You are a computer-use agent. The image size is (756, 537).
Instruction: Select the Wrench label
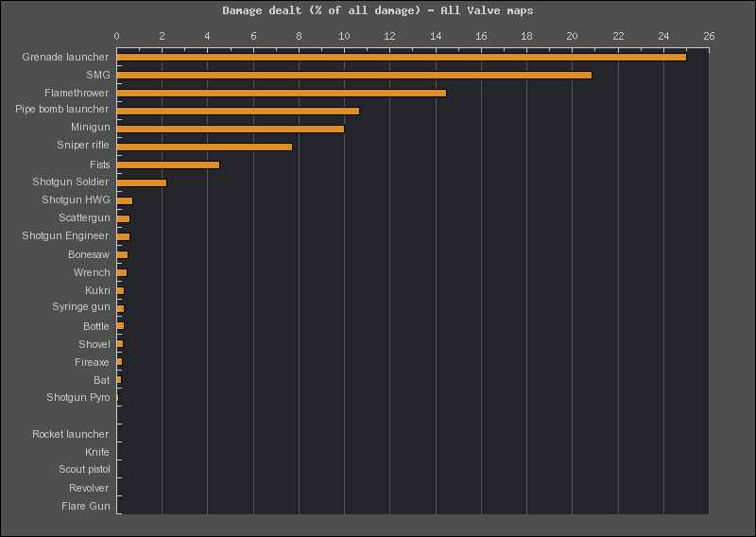pos(92,272)
